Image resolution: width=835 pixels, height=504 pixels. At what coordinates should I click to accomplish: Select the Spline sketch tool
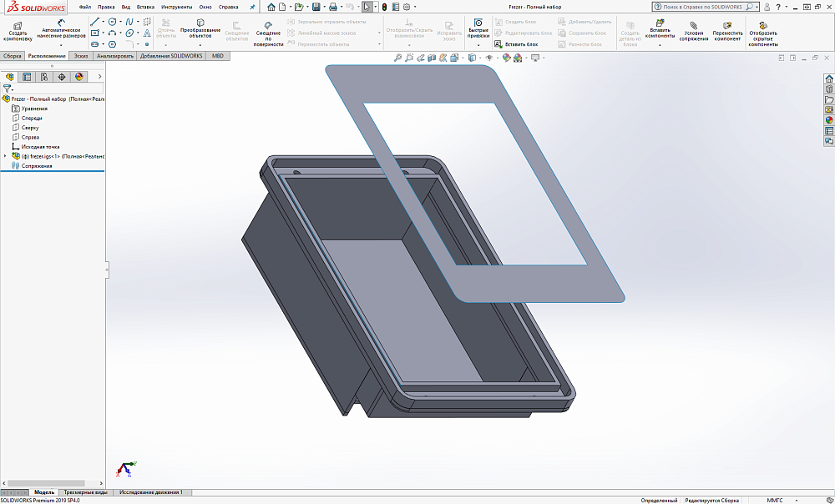[129, 22]
